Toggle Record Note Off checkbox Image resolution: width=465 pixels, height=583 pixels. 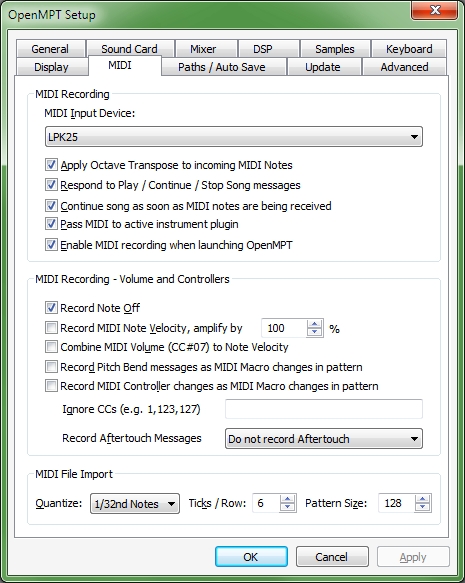click(x=51, y=307)
